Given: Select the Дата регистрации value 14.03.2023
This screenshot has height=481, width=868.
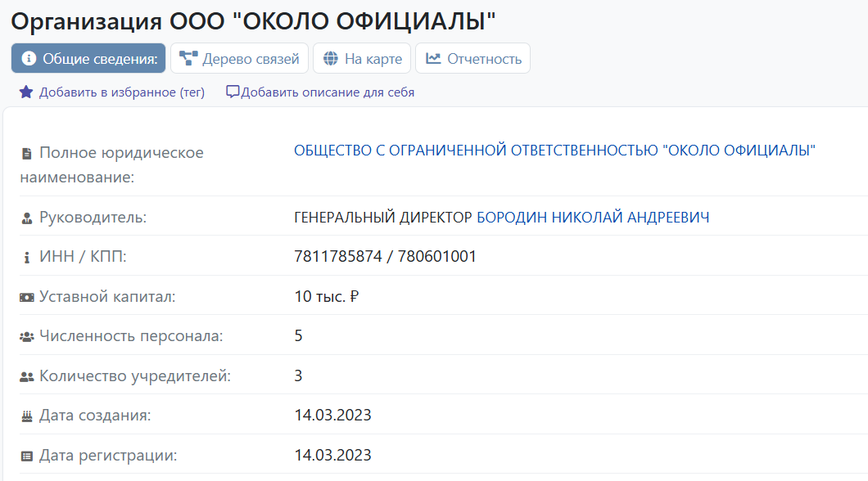Looking at the screenshot, I should pos(332,455).
